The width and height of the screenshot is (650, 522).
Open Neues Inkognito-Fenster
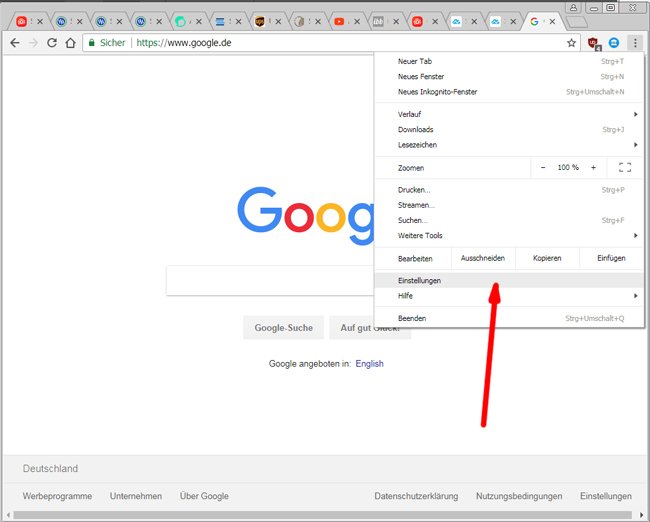509,92
